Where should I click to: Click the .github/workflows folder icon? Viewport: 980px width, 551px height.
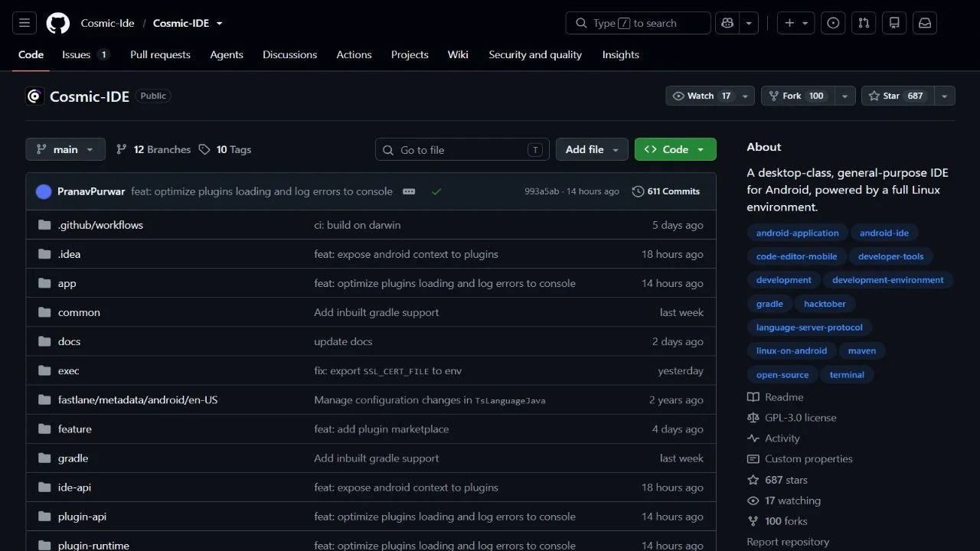(44, 225)
